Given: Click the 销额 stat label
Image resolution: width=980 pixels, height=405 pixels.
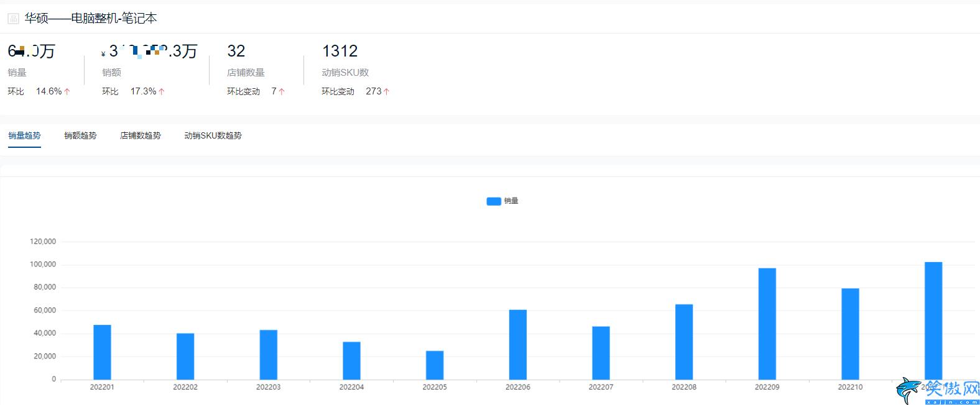Looking at the screenshot, I should click(x=112, y=73).
